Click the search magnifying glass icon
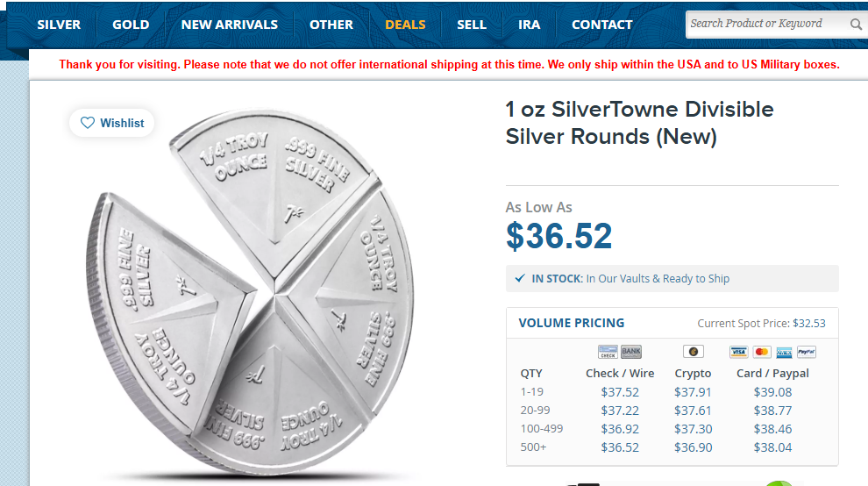 [x=856, y=25]
